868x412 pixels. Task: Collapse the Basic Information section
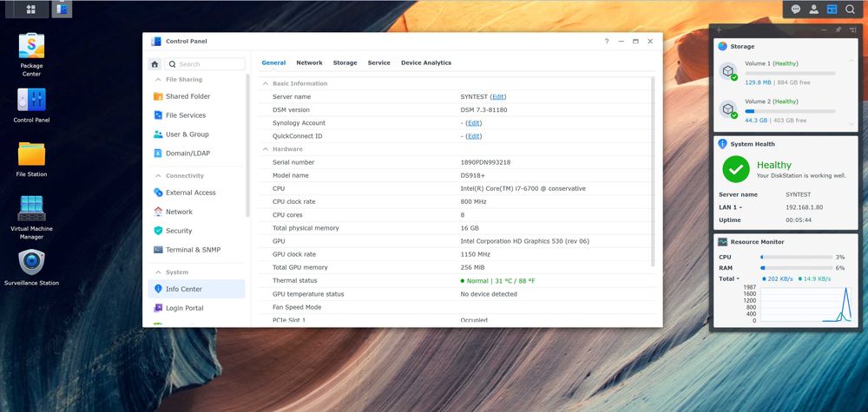pyautogui.click(x=265, y=83)
